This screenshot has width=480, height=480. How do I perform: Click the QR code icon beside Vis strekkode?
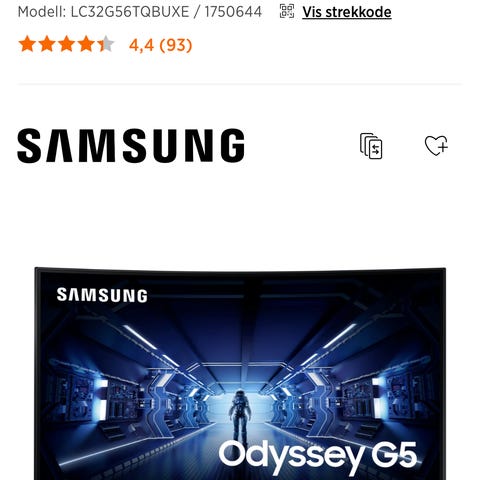[x=287, y=11]
